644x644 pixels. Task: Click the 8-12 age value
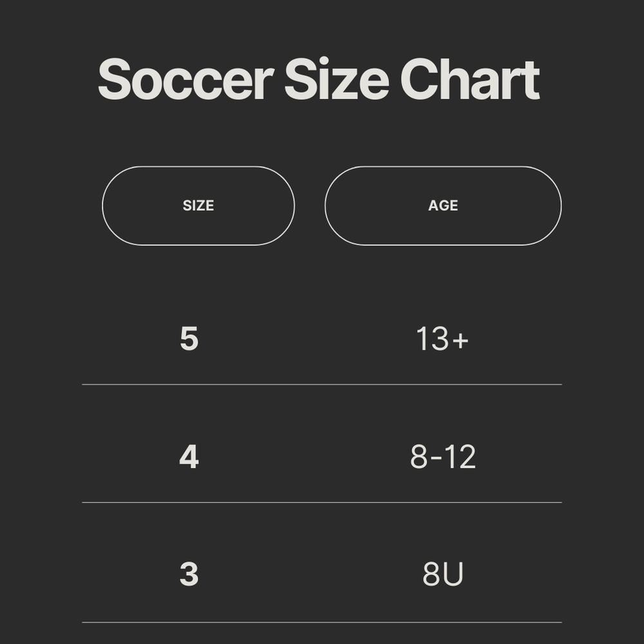[443, 457]
